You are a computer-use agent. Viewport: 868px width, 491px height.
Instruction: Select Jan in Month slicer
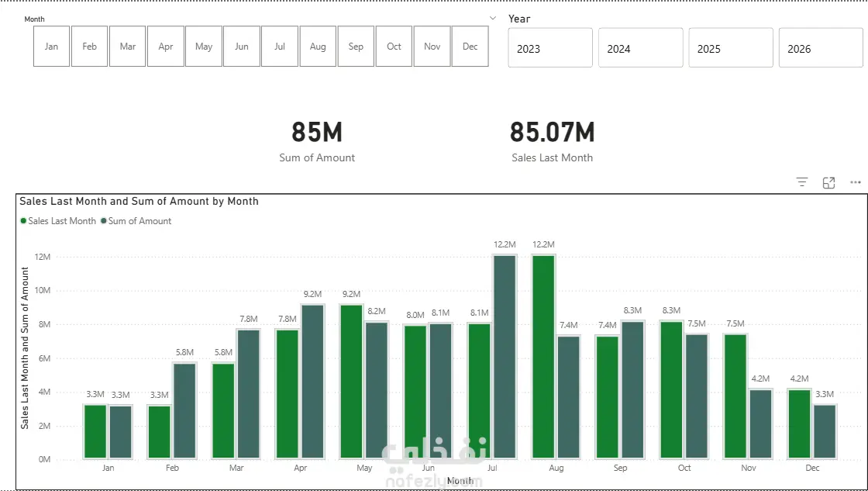(x=51, y=47)
